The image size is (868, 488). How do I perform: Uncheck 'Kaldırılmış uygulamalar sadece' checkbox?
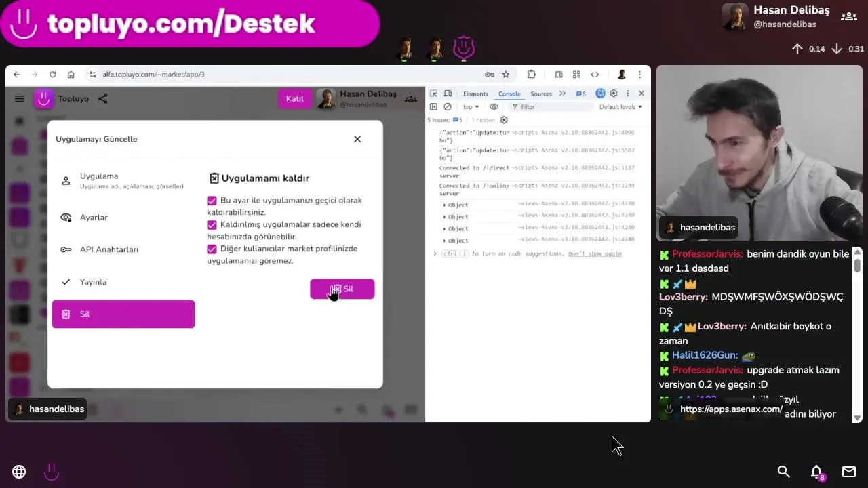212,225
